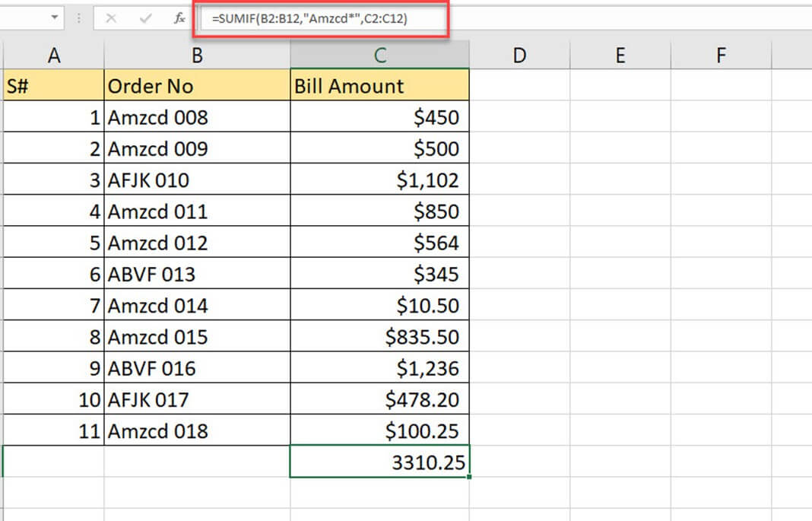Viewport: 812px width, 521px height.
Task: Click the $835.50 bill amount cell
Action: (379, 337)
